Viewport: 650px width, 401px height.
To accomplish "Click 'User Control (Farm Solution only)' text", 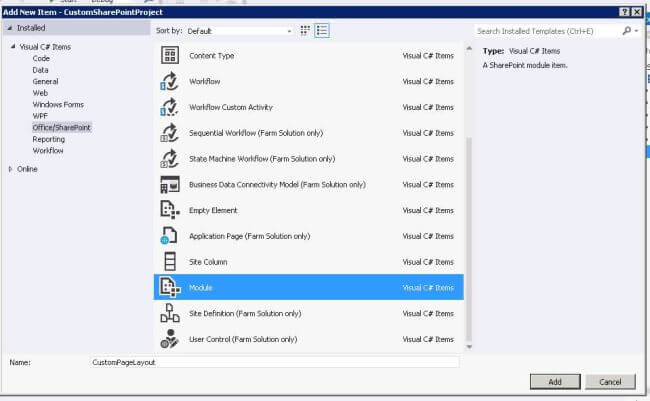I will (x=243, y=339).
